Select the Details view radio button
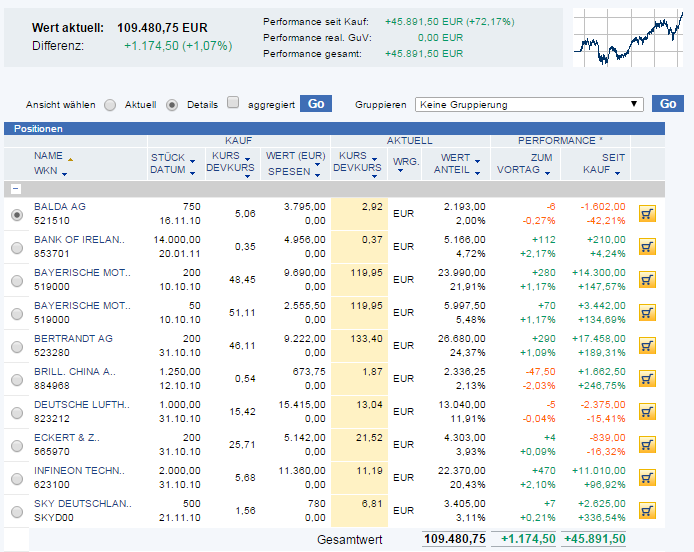Viewport: 694px width, 552px height. coord(172,105)
